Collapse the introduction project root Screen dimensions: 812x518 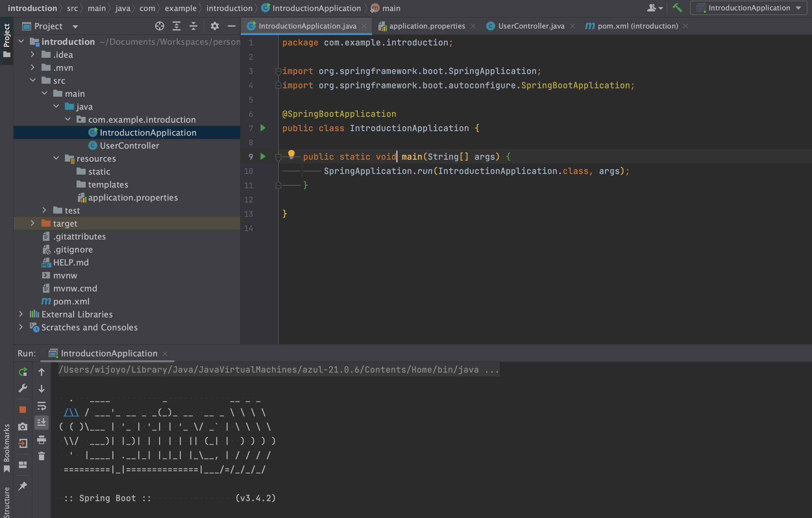point(21,42)
